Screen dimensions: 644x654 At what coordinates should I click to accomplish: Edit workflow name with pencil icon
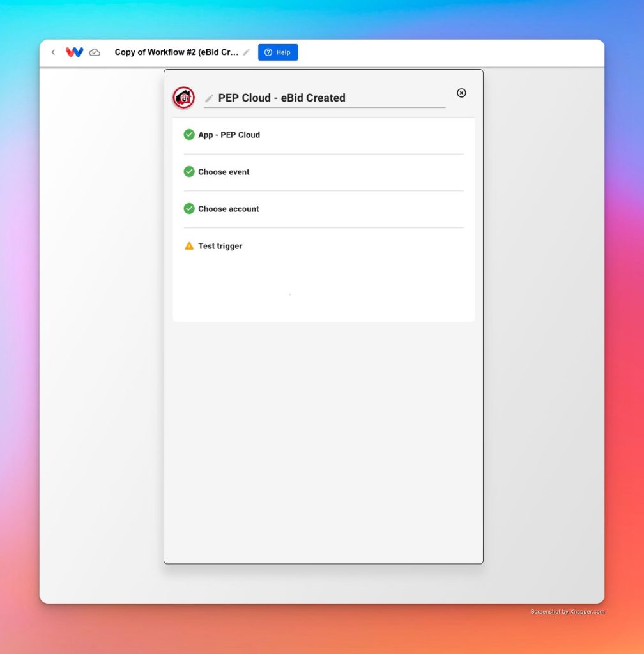pos(247,52)
